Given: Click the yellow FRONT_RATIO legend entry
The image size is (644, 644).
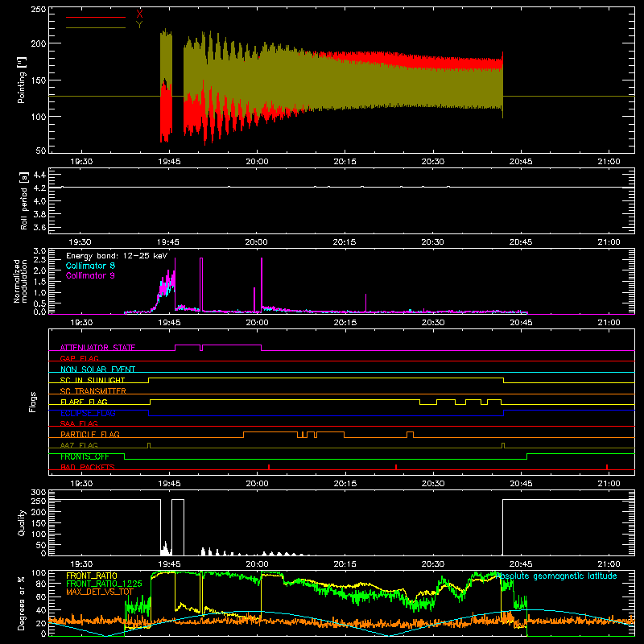Looking at the screenshot, I should click(x=92, y=576).
